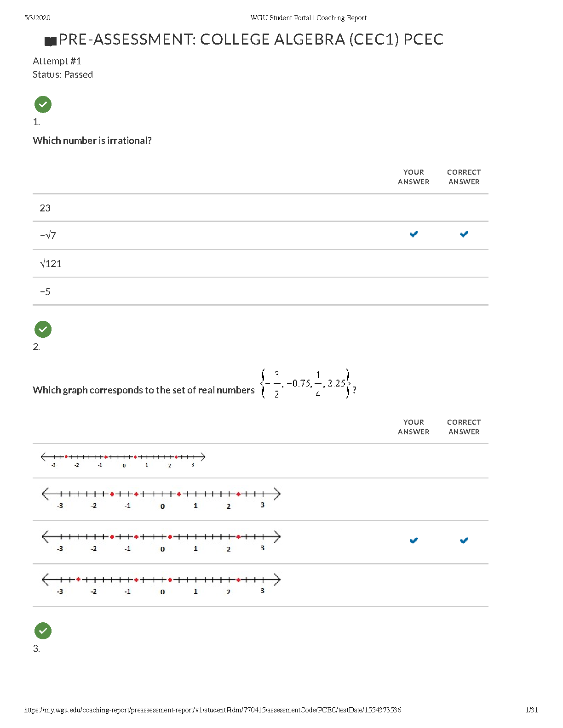Click the WGU Student Portal header text
Screen dimensions: 563x728
pos(308,18)
